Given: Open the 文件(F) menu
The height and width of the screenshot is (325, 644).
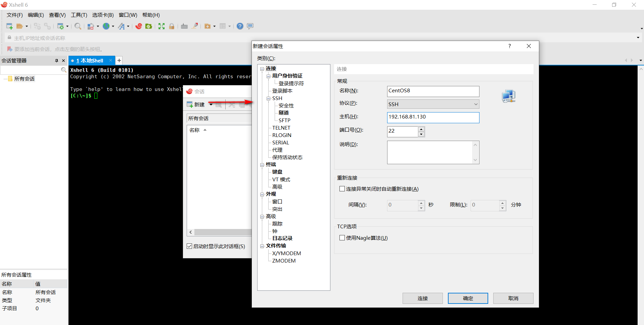Looking at the screenshot, I should click(x=15, y=15).
